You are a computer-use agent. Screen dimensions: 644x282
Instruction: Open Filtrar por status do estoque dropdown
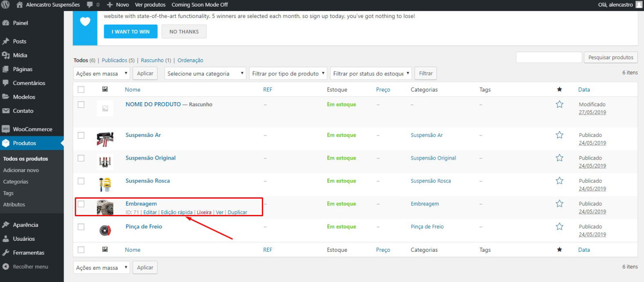(371, 74)
